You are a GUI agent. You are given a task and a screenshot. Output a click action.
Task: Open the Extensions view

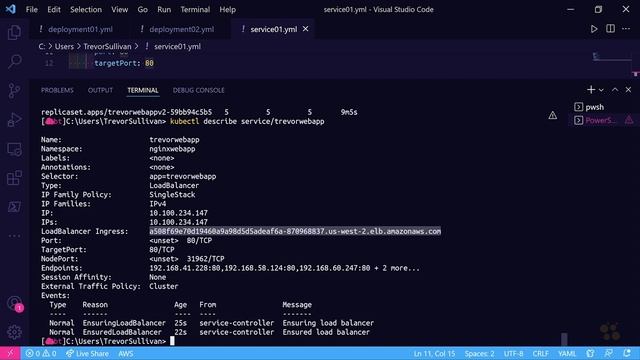tap(14, 178)
